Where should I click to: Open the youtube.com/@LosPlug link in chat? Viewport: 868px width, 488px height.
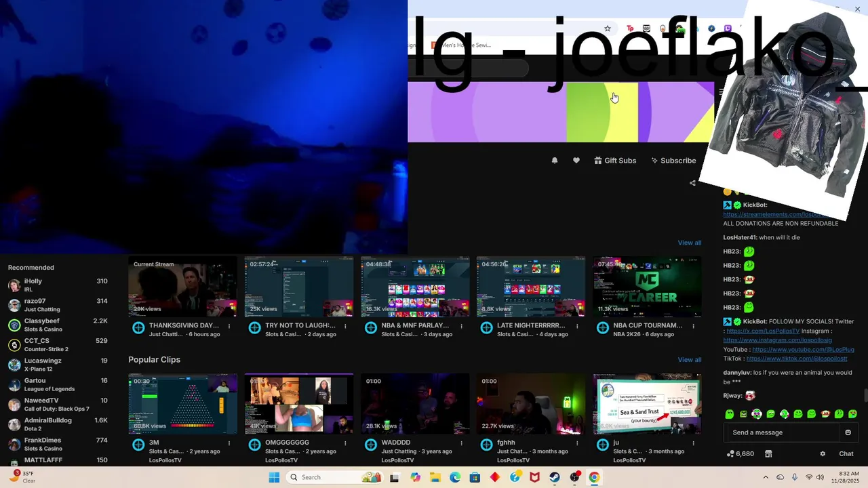(x=803, y=350)
